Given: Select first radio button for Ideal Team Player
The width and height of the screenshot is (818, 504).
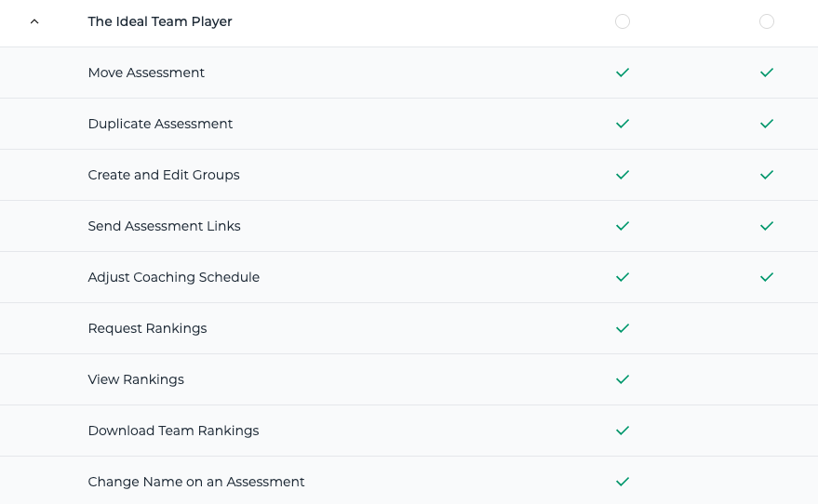Looking at the screenshot, I should [x=623, y=21].
